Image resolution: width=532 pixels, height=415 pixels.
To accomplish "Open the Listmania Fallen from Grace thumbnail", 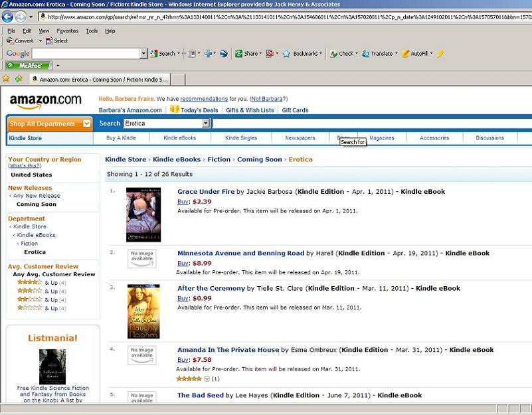I will coord(52,367).
